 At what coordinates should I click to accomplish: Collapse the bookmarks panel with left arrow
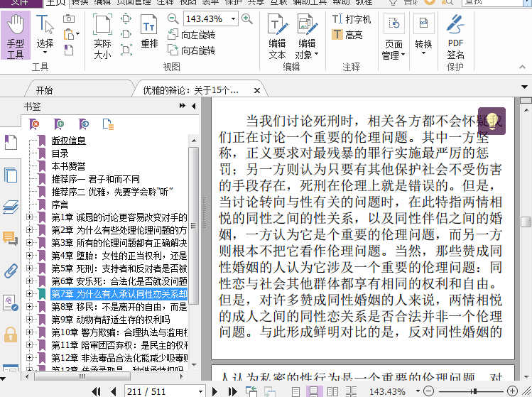pyautogui.click(x=194, y=106)
